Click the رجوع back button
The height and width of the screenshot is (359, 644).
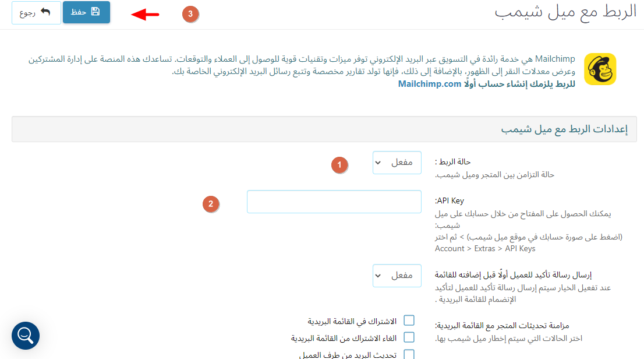[36, 13]
